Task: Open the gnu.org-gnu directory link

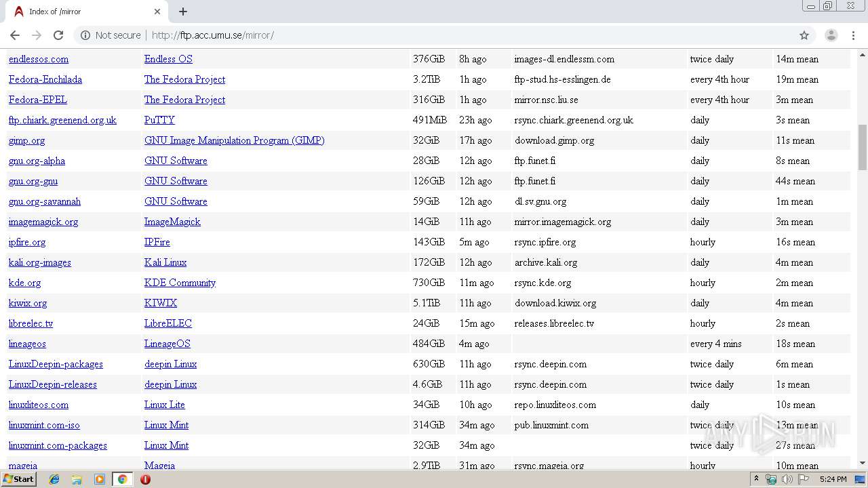Action: click(x=33, y=181)
